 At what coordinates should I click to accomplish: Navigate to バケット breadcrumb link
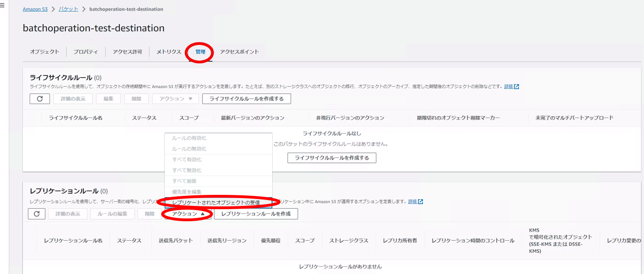coord(68,9)
